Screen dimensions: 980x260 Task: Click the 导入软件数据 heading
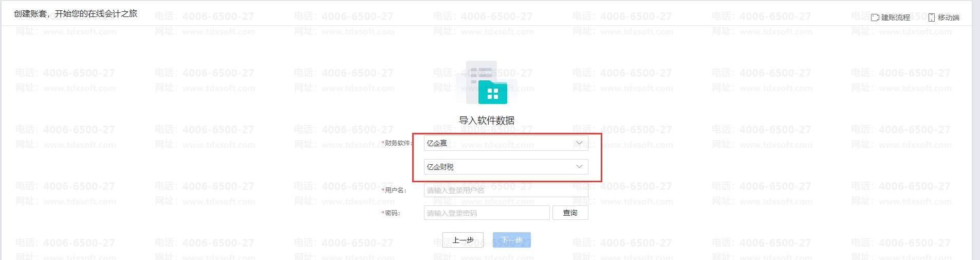pyautogui.click(x=486, y=120)
